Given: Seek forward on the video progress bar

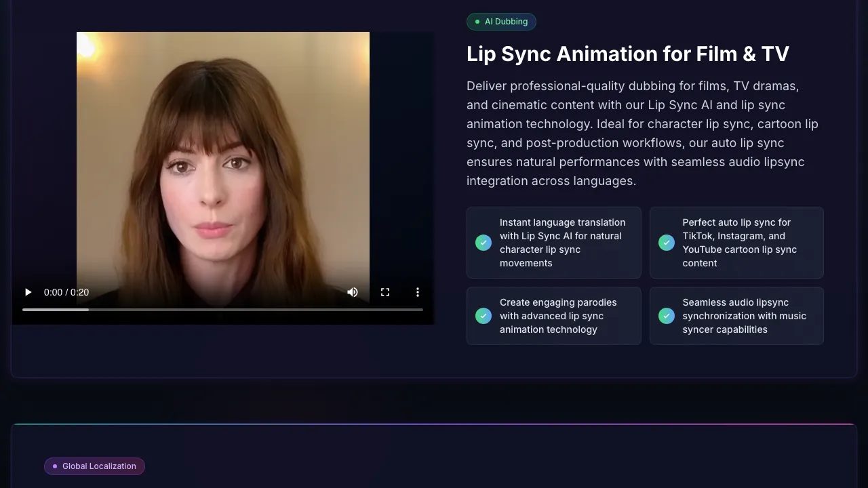Looking at the screenshot, I should point(271,309).
